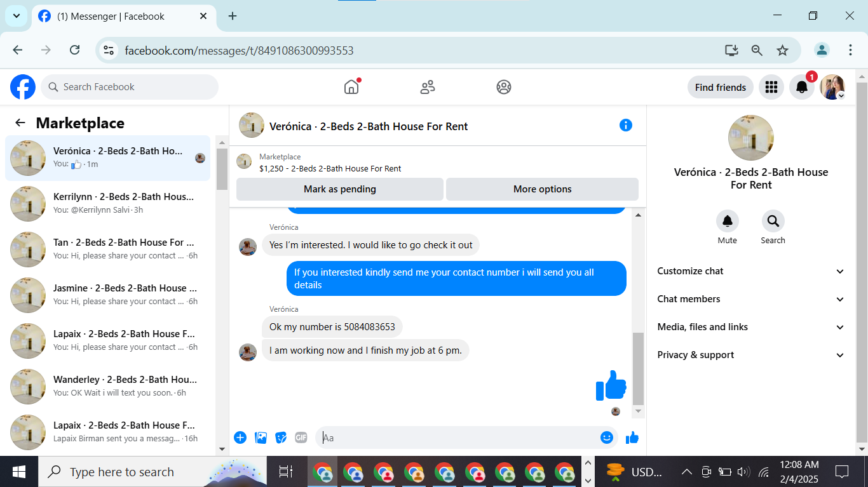Image resolution: width=868 pixels, height=487 pixels.
Task: Open Chrome zoom magnifier icon
Action: (x=757, y=50)
